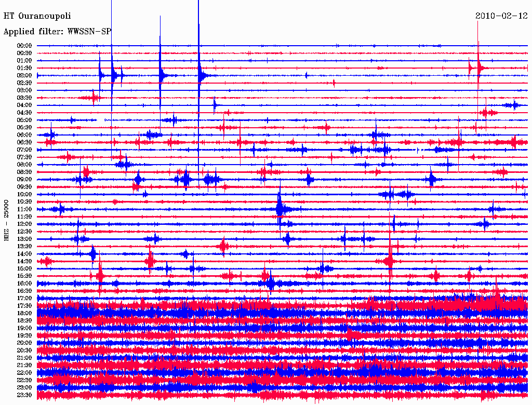Click the '04:00' time label
The height and width of the screenshot is (405, 532).
(24, 105)
